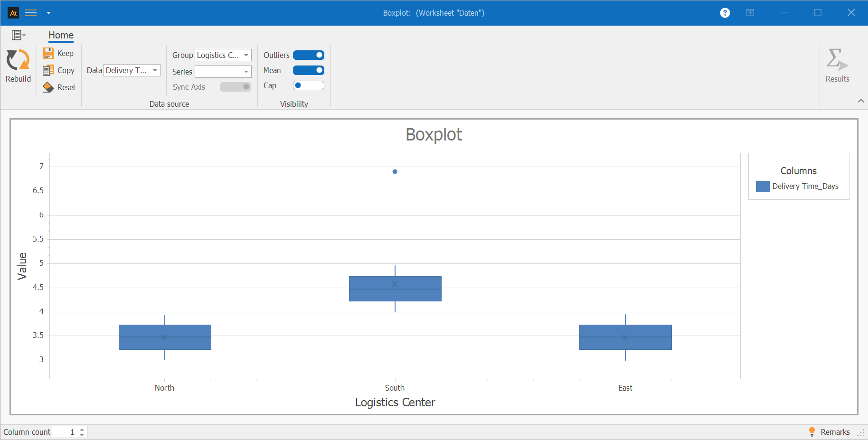Image resolution: width=868 pixels, height=440 pixels.
Task: Open the Results sigma icon
Action: [x=837, y=60]
